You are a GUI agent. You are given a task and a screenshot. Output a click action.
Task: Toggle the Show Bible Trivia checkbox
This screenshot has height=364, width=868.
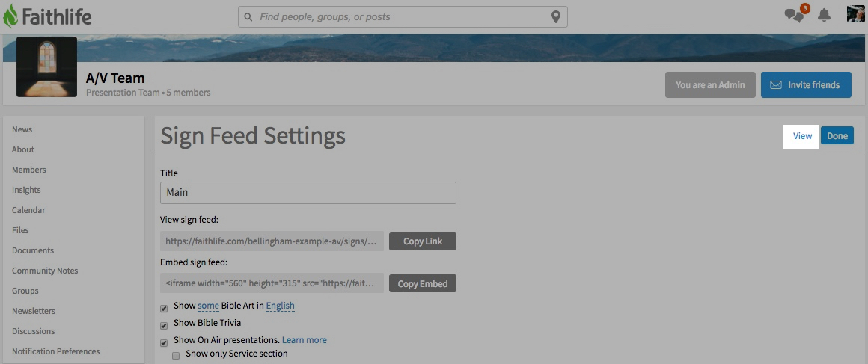164,326
